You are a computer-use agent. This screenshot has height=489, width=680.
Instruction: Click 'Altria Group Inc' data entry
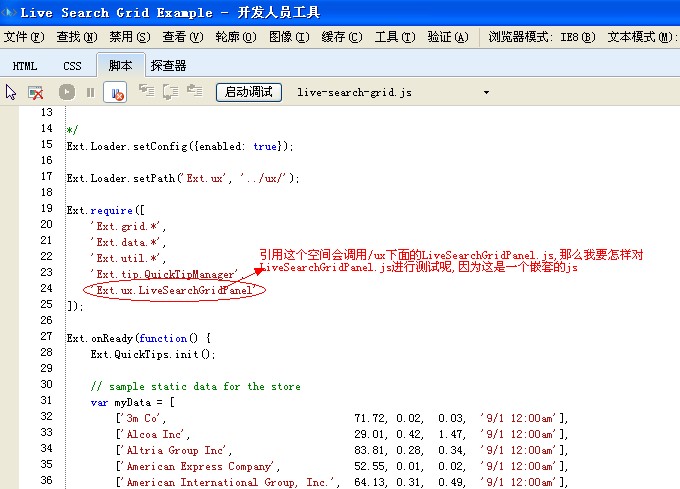pos(174,450)
